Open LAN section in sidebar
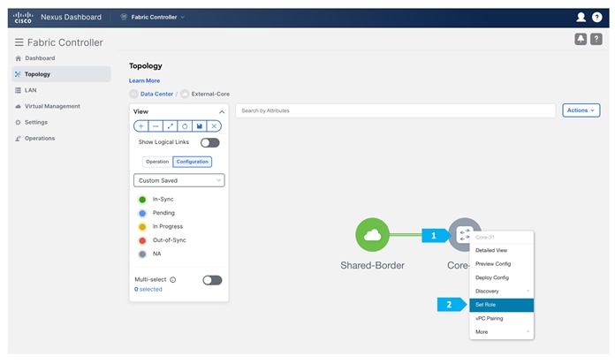This screenshot has width=615, height=364. tap(31, 90)
